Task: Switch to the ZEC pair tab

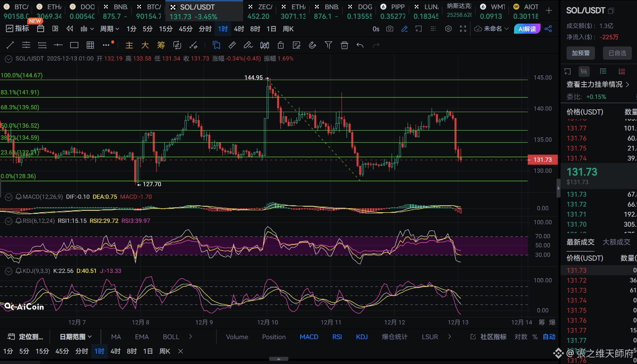Action: [x=259, y=11]
